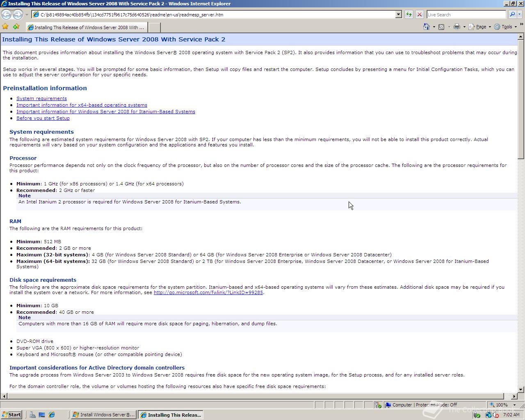The height and width of the screenshot is (420, 525).
Task: Open the Start menu
Action: (11, 415)
